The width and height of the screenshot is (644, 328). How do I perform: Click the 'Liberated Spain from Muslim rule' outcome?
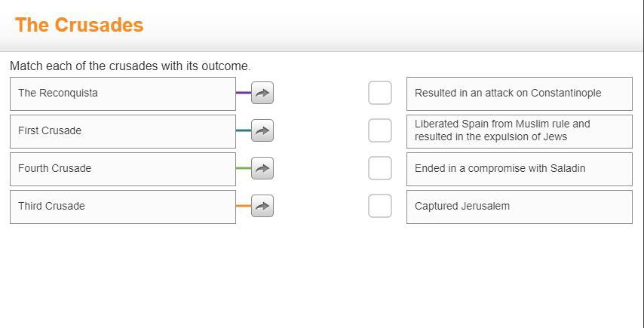tap(519, 131)
